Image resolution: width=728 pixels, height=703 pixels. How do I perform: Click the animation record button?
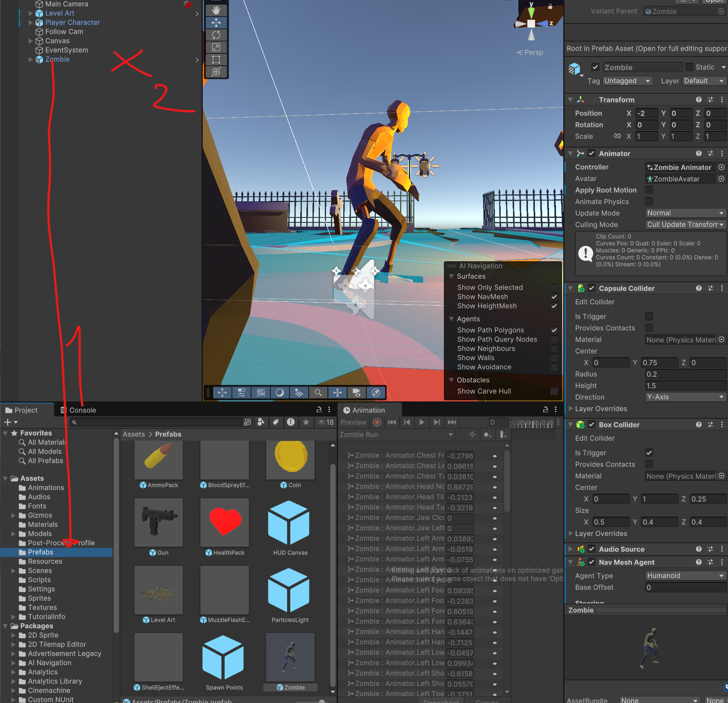(x=377, y=422)
